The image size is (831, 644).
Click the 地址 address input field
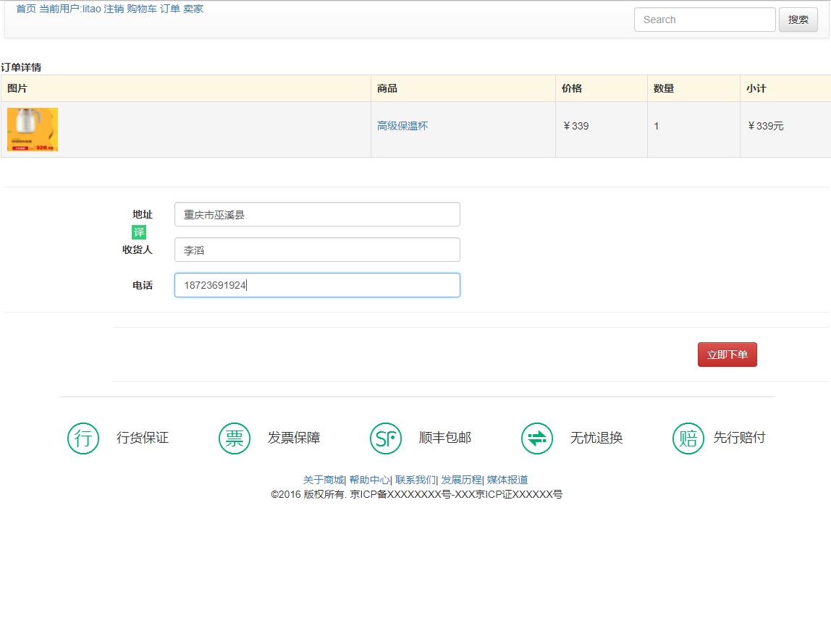[x=317, y=214]
